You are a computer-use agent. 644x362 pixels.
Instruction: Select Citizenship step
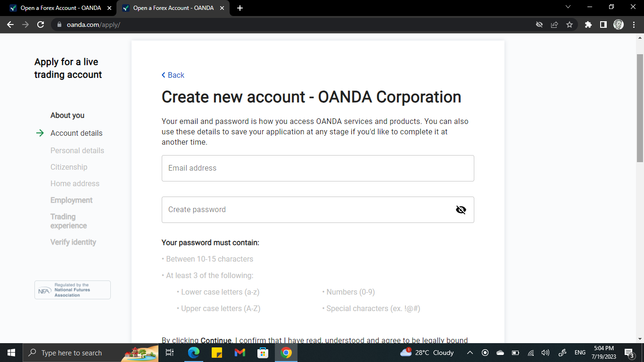[x=69, y=167]
